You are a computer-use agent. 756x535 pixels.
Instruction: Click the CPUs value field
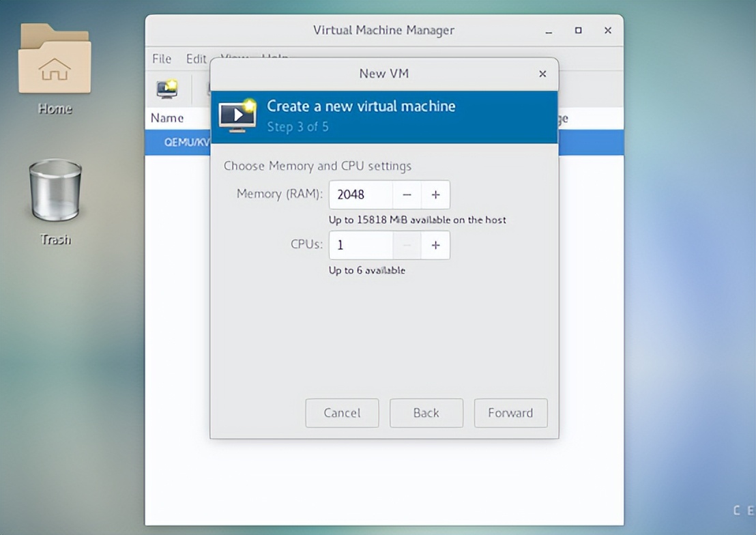tap(360, 245)
